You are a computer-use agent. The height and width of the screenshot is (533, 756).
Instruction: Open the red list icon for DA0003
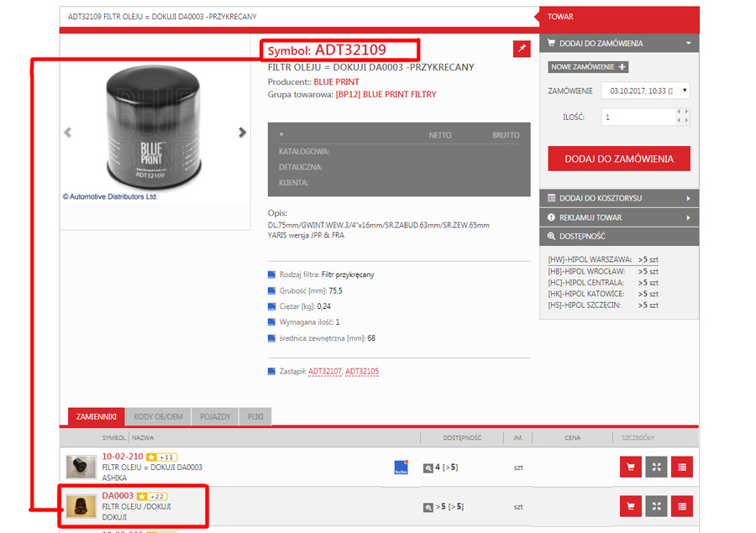pos(682,506)
